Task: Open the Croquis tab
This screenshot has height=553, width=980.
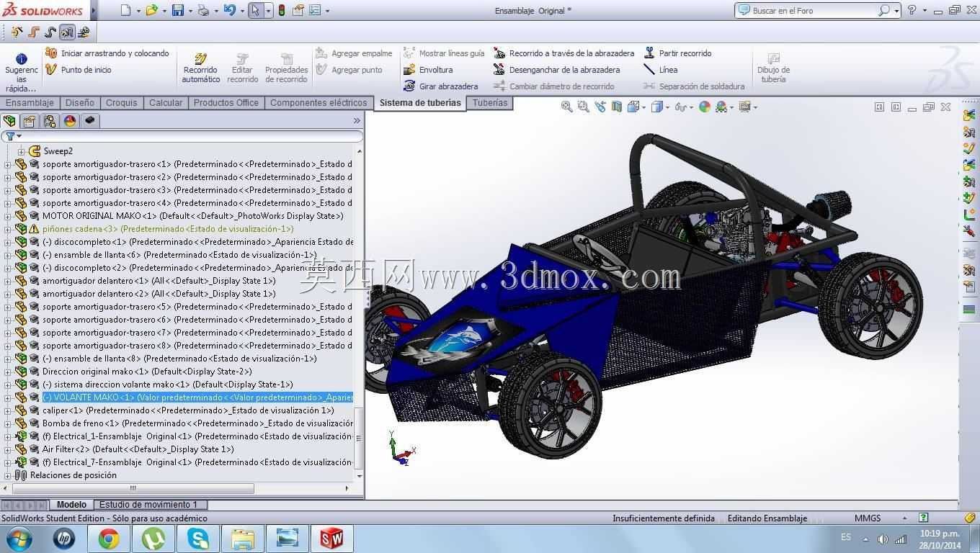Action: tap(122, 103)
